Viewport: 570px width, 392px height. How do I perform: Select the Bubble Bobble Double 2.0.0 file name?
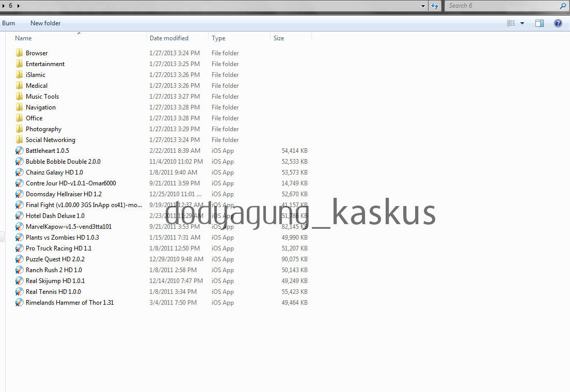(64, 162)
